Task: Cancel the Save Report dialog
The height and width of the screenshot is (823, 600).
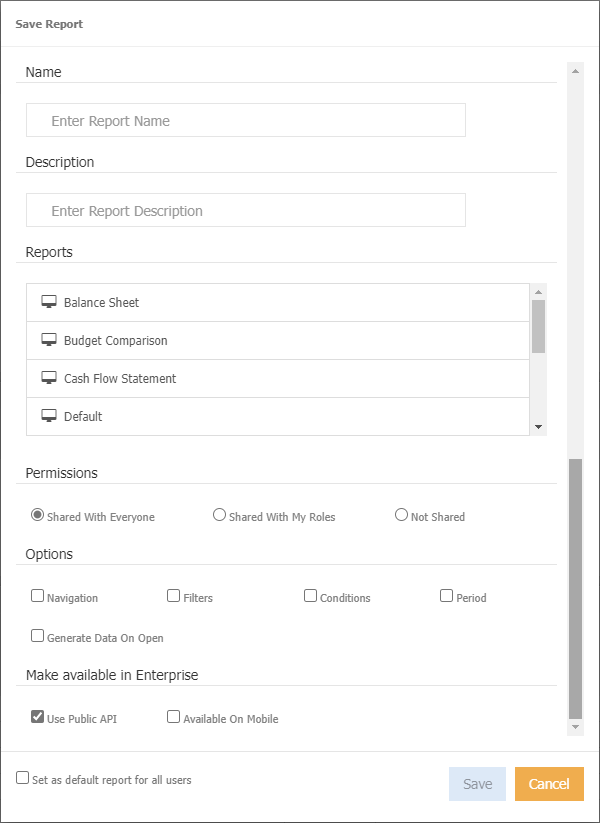Action: pos(549,784)
